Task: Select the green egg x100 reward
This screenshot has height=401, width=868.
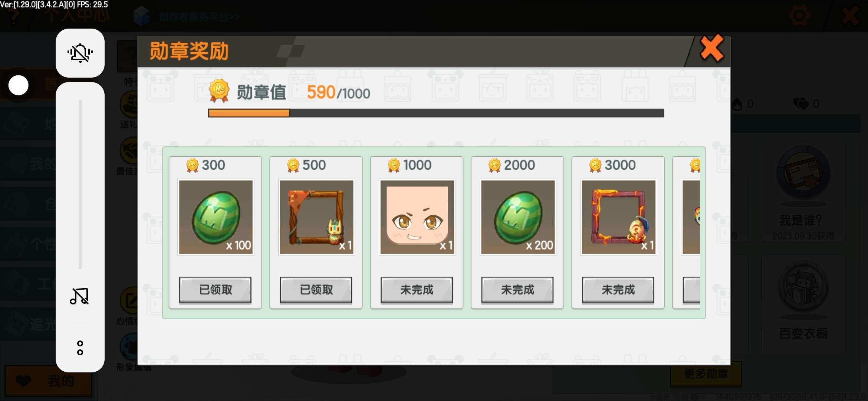Action: [x=216, y=217]
